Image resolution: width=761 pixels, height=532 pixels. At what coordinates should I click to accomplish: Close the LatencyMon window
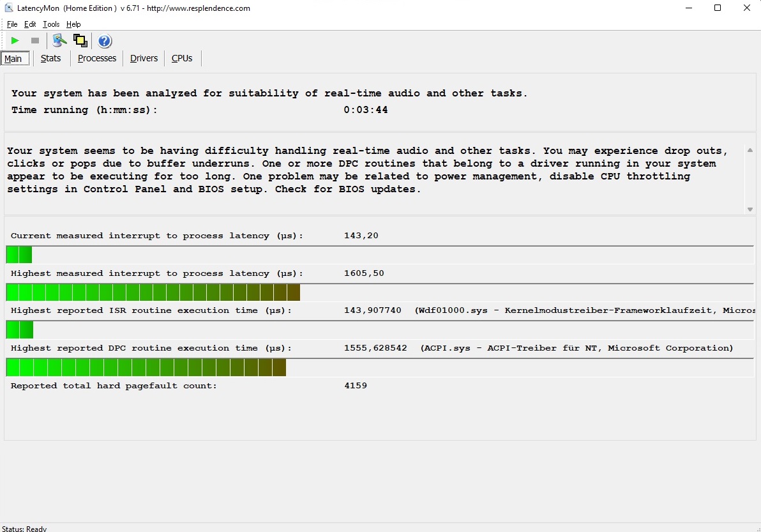pyautogui.click(x=747, y=8)
